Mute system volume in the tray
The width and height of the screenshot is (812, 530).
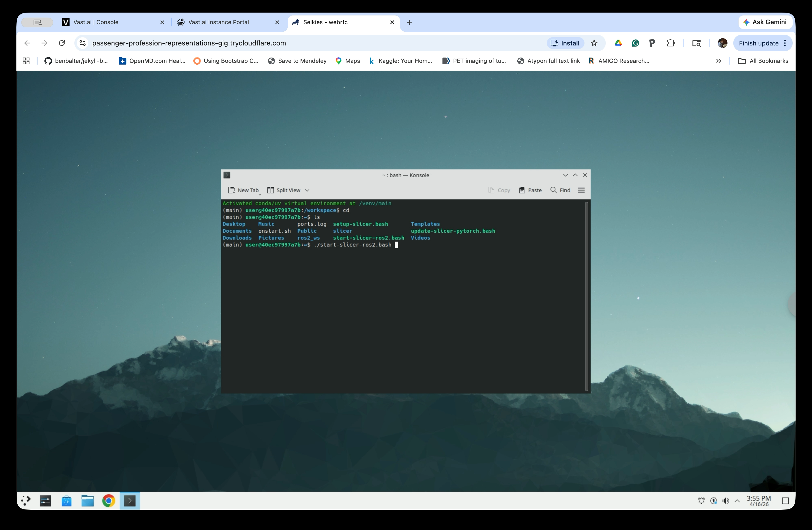click(725, 501)
